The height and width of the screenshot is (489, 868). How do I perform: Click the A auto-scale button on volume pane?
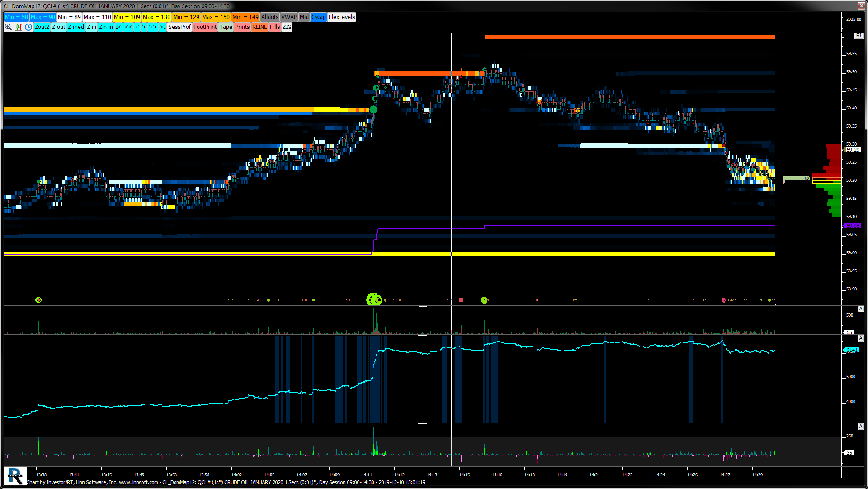pyautogui.click(x=861, y=309)
